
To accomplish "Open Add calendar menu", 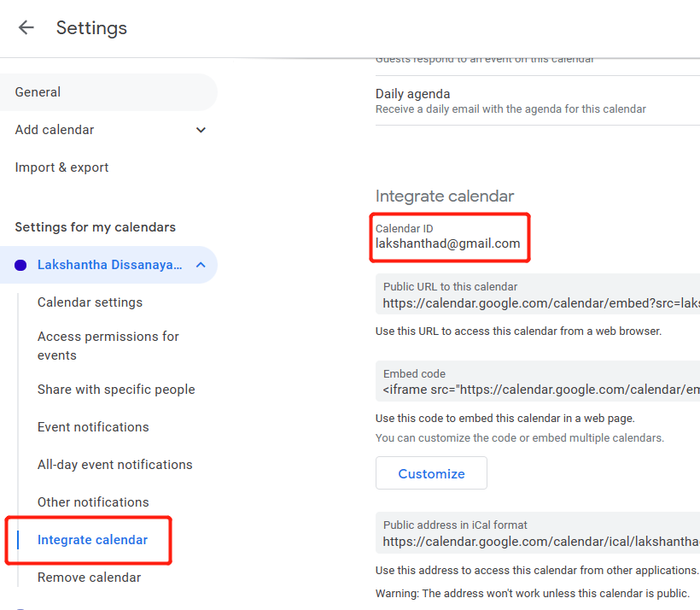I will [55, 130].
